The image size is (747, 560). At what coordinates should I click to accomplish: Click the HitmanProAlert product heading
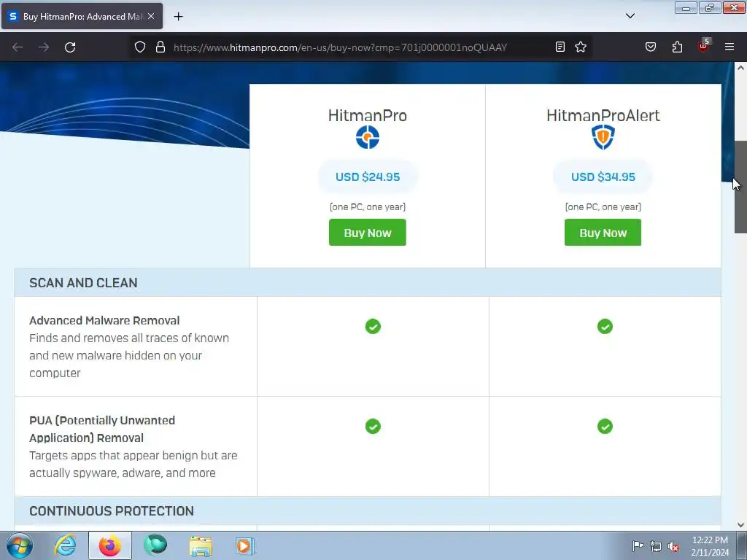click(x=603, y=115)
